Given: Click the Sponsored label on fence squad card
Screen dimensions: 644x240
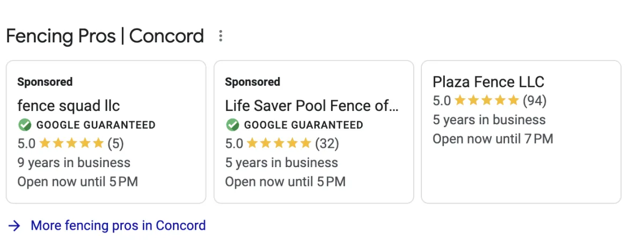Looking at the screenshot, I should tap(45, 82).
